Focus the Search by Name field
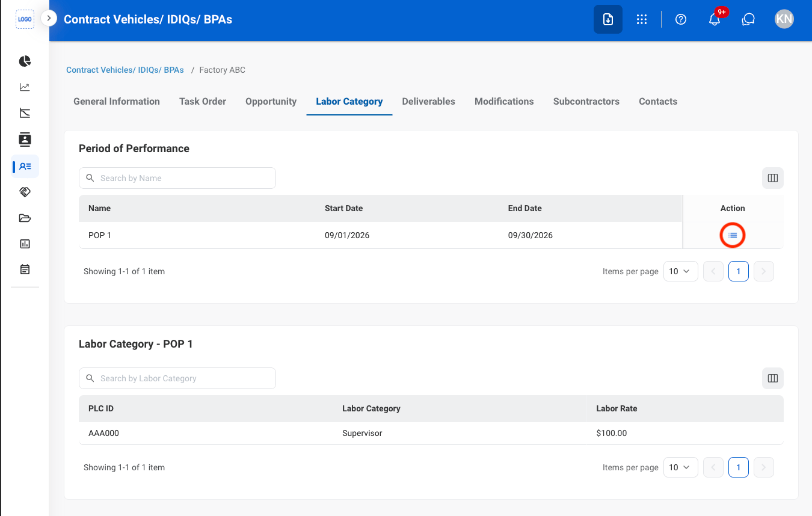 [x=177, y=178]
